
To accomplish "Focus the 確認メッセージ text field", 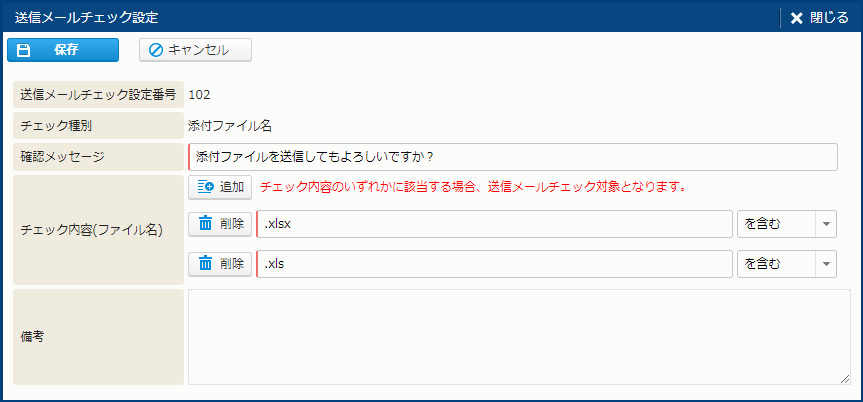I will [x=512, y=157].
